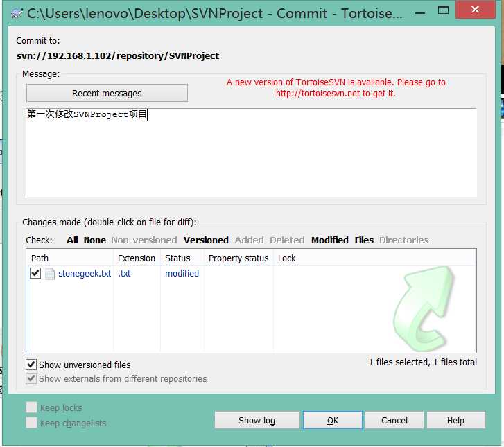504x447 pixels.
Task: Toggle Show externals from different repositories checkbox
Action: 31,378
